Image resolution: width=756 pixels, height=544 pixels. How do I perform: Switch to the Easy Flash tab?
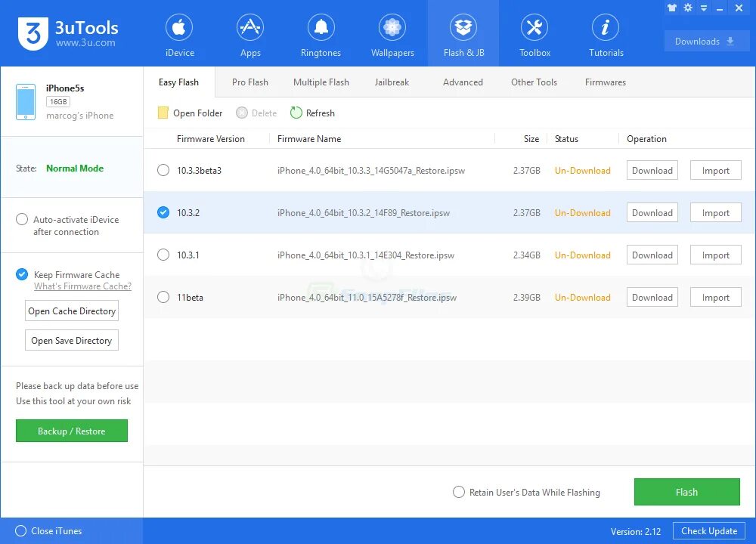[178, 82]
